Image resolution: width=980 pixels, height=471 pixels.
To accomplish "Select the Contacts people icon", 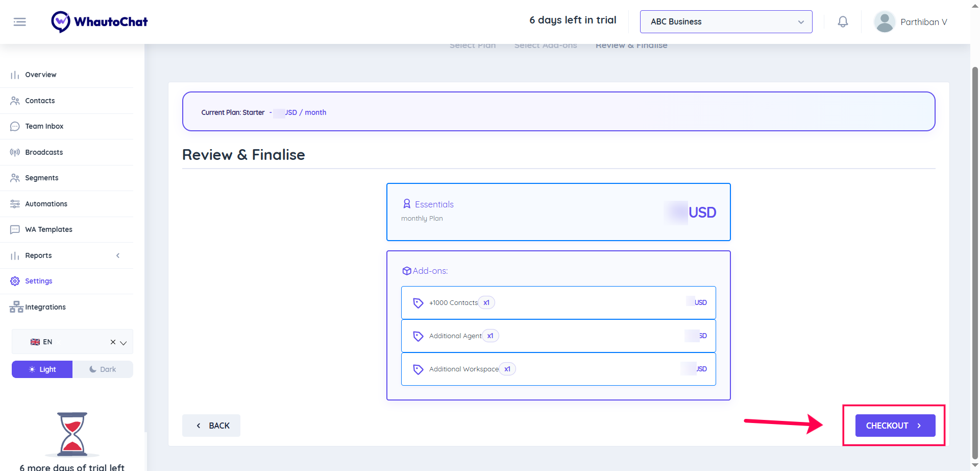I will (x=15, y=101).
